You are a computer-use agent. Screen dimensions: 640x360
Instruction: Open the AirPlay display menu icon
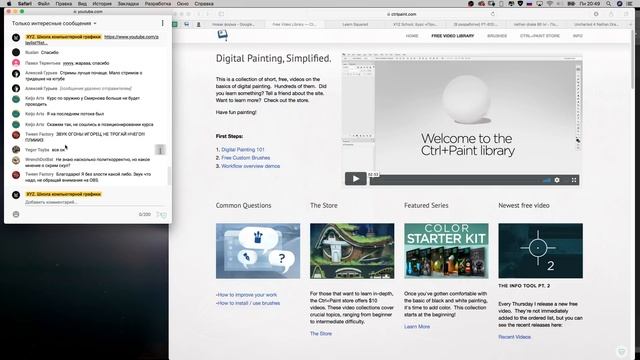tap(540, 4)
